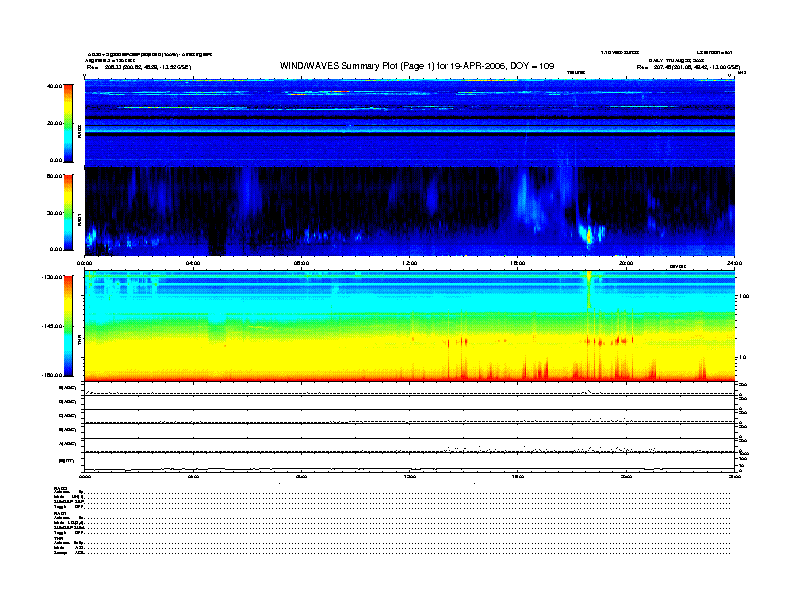Screen dimensions: 792x612
Task: Click the RAD2 spectrogram panel
Action: pos(409,123)
